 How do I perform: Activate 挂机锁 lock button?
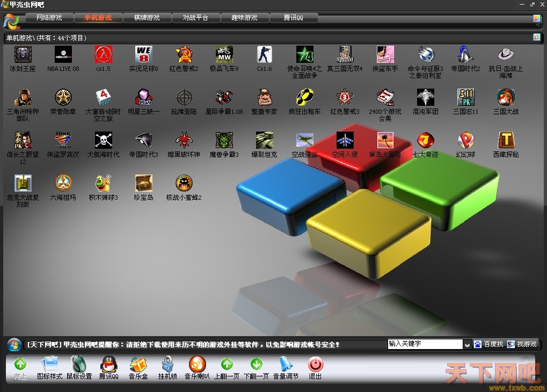[168, 368]
